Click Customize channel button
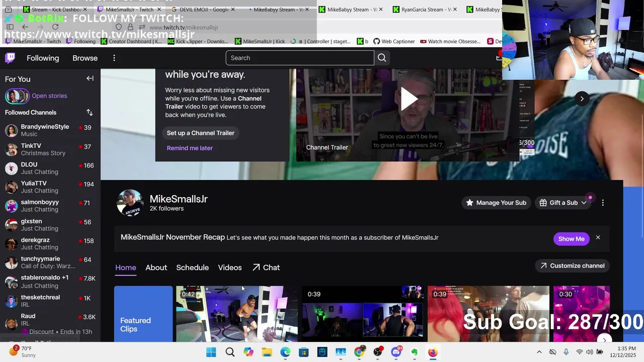The image size is (644, 362). pyautogui.click(x=573, y=265)
